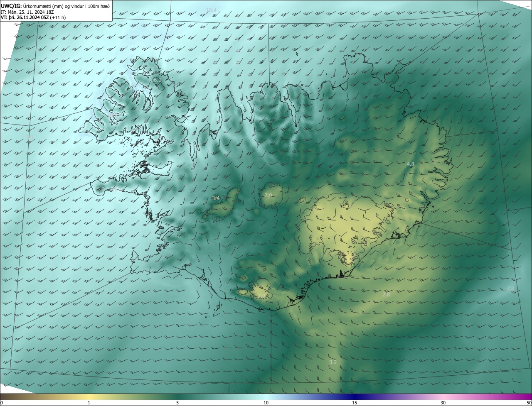Screen dimensions: 532x406
Task: Click the 30 tick on colour scale
Action: (x=443, y=403)
